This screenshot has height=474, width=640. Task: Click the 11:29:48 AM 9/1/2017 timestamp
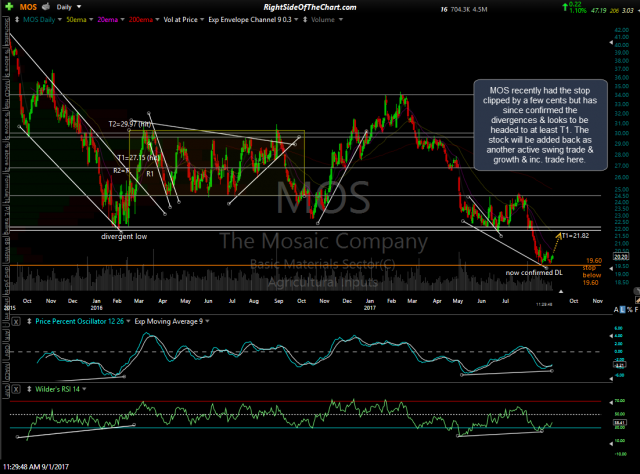(x=36, y=467)
